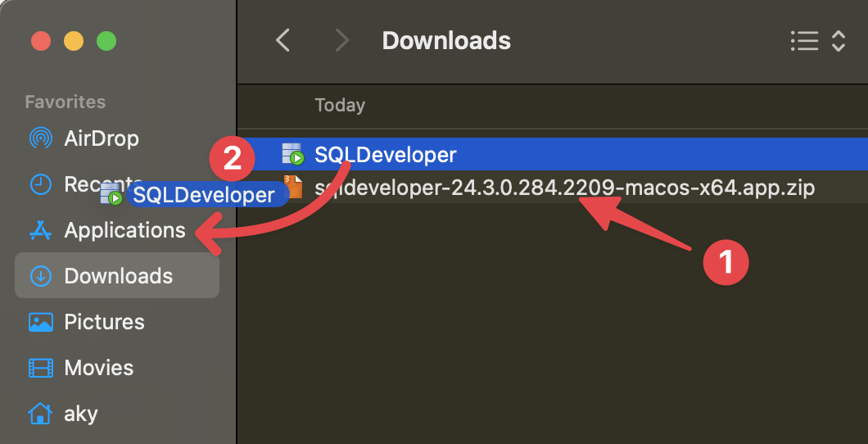Screen dimensions: 868x444
Task: Close the Finder window with red button
Action: [41, 41]
